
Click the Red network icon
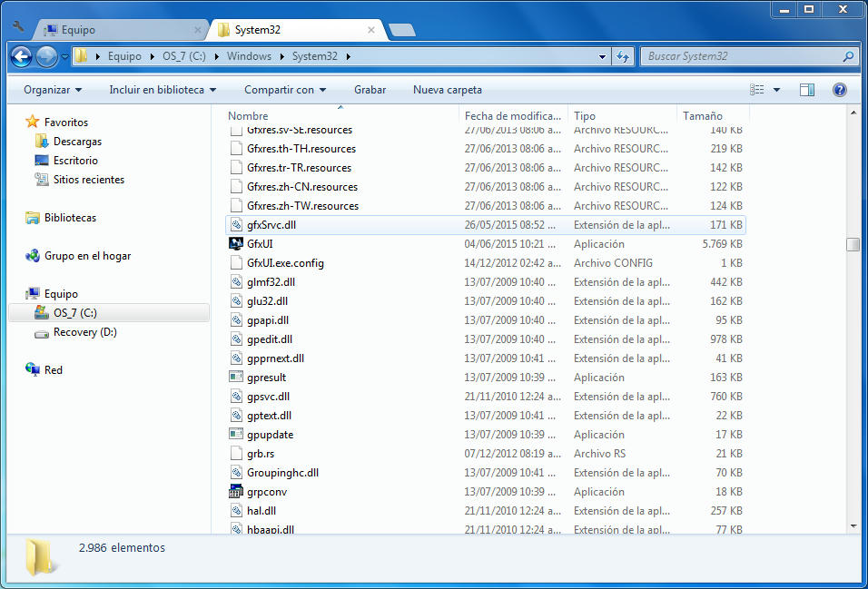(x=33, y=369)
